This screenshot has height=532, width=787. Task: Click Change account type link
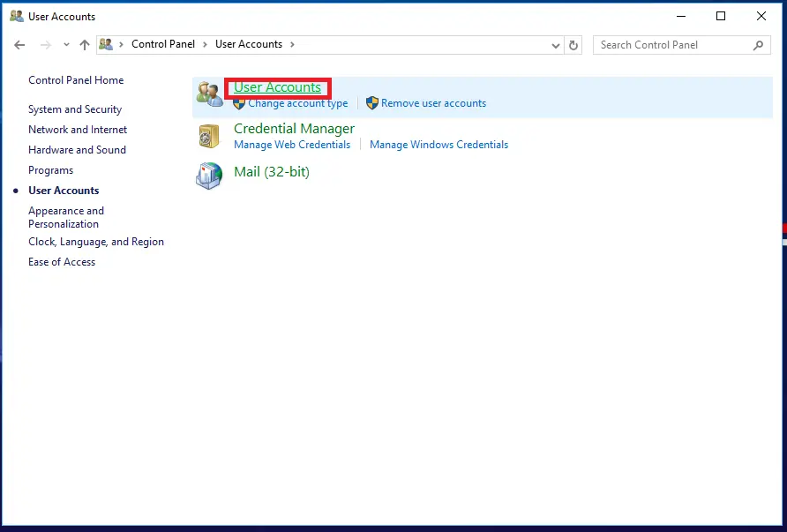[x=297, y=103]
